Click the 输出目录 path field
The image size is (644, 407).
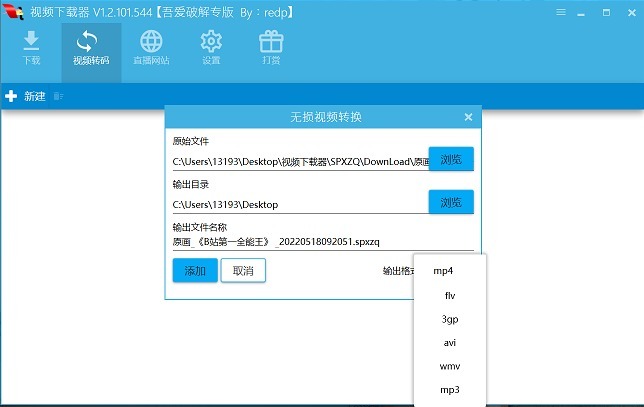(299, 204)
